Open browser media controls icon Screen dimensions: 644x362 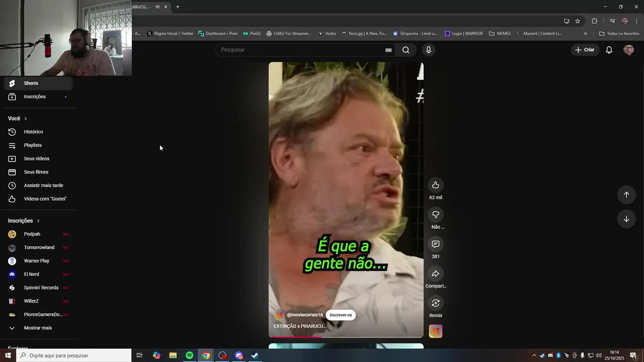612,21
